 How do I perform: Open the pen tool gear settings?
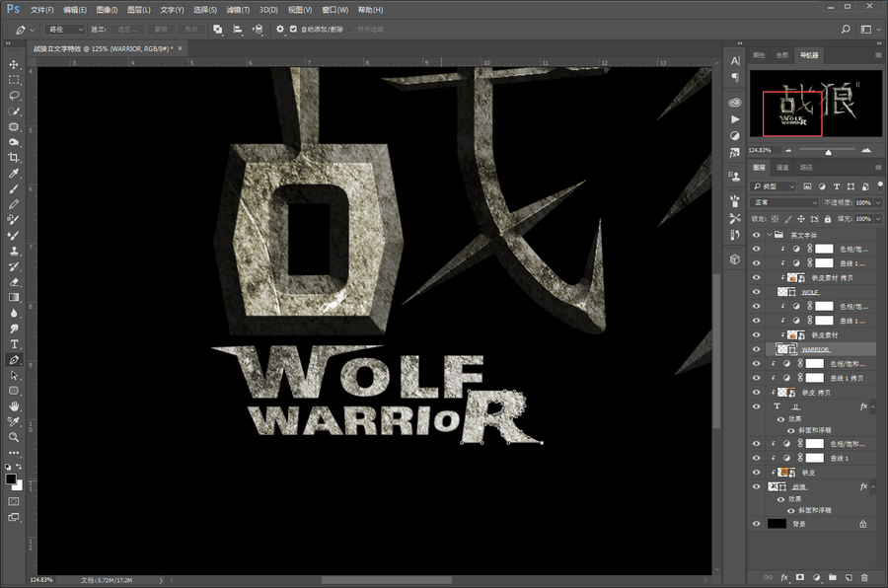(x=280, y=30)
